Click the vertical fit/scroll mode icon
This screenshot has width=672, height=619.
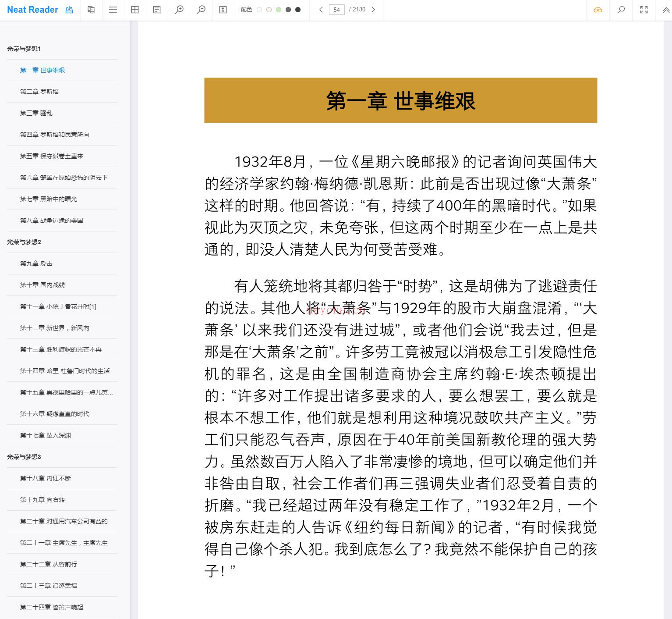point(223,10)
